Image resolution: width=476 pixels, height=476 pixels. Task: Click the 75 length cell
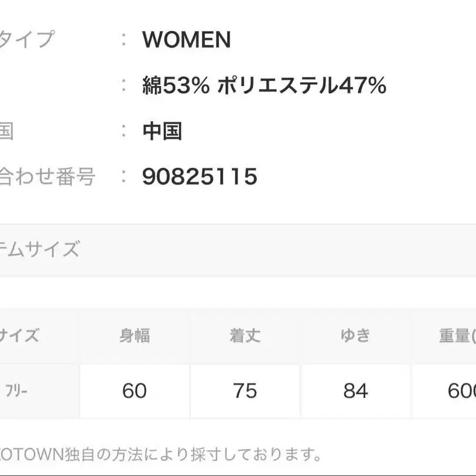click(245, 391)
